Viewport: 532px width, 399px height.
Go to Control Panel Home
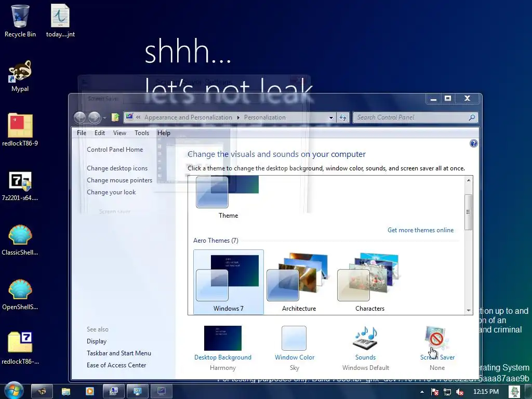[x=115, y=150]
